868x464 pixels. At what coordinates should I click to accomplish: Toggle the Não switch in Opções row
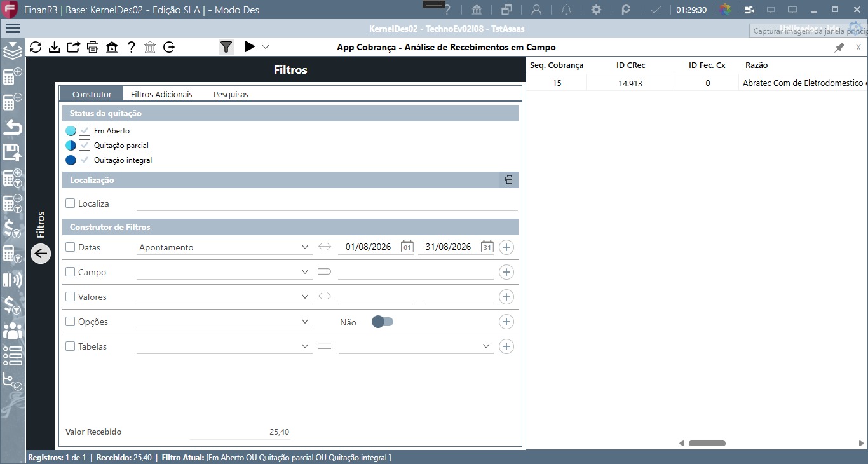pos(383,322)
